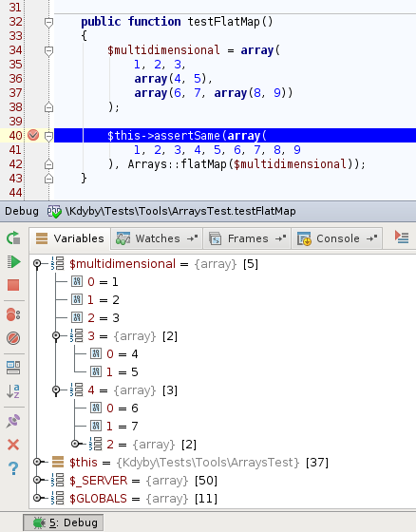This screenshot has height=532, width=416.
Task: Click the Frames tab icon
Action: [x=216, y=238]
